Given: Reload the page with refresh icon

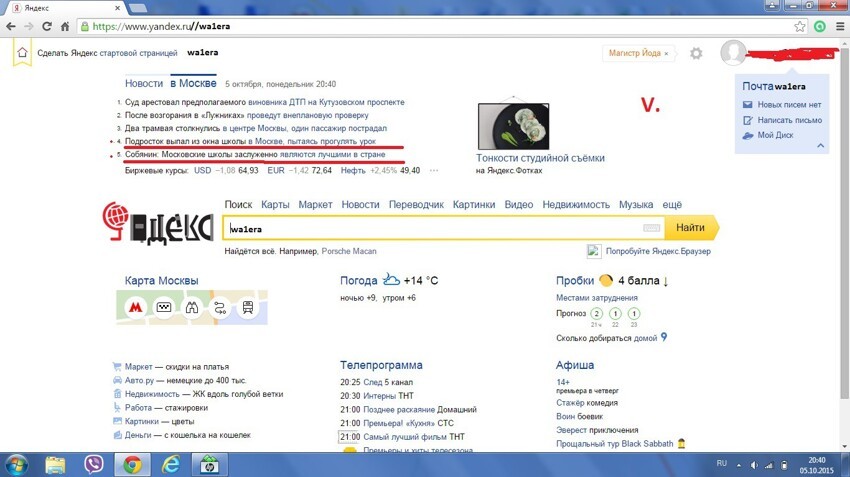Looking at the screenshot, I should coord(47,26).
